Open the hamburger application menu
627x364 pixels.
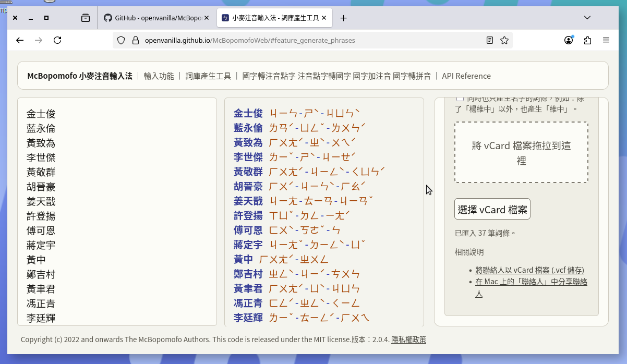pos(606,40)
